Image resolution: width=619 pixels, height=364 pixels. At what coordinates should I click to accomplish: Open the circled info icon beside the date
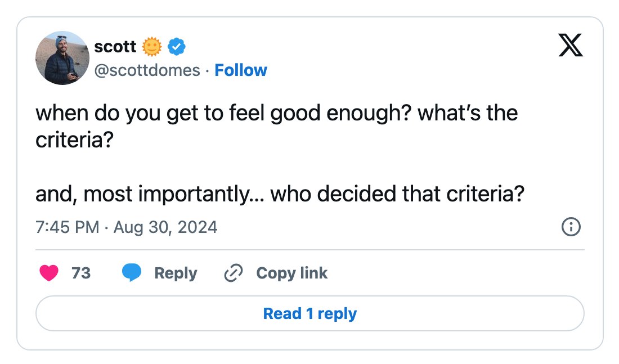571,227
